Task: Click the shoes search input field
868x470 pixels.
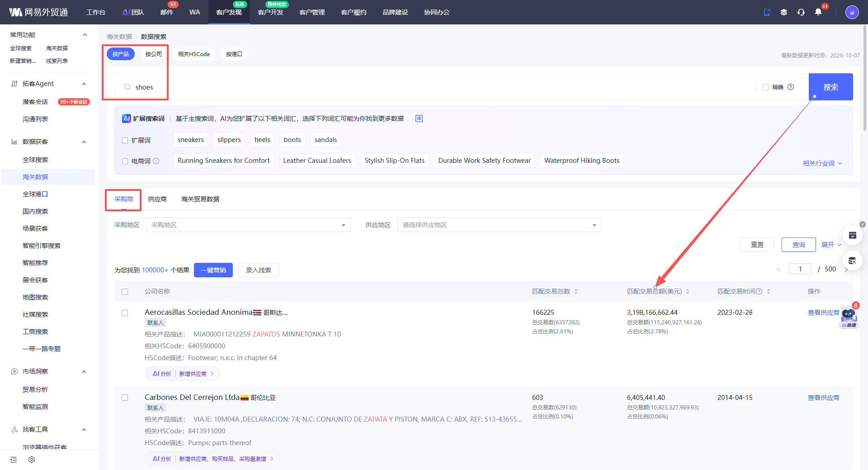Action: coord(434,87)
